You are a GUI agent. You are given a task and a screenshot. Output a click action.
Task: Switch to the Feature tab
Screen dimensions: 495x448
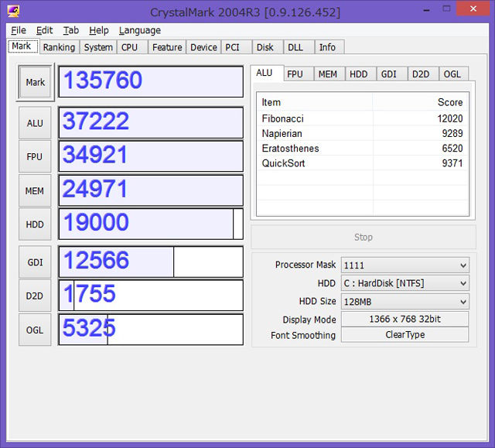click(167, 47)
